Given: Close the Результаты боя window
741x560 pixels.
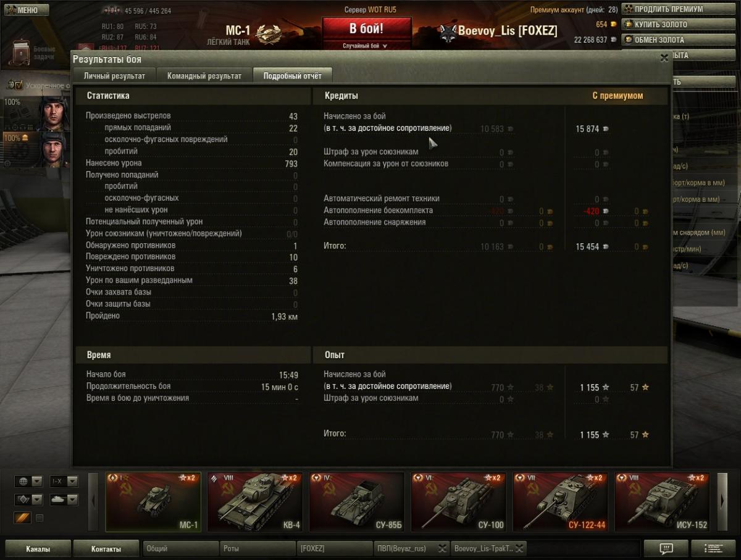Looking at the screenshot, I should pyautogui.click(x=664, y=57).
